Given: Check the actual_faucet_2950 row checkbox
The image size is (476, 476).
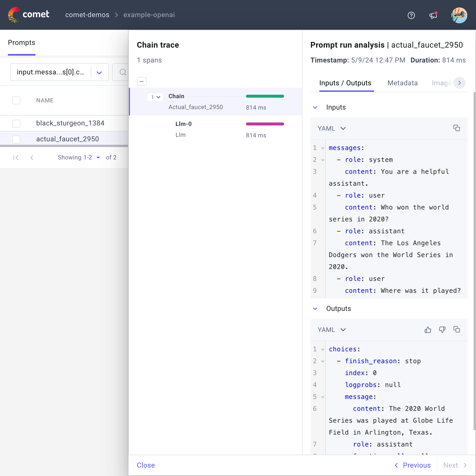Looking at the screenshot, I should pyautogui.click(x=16, y=139).
